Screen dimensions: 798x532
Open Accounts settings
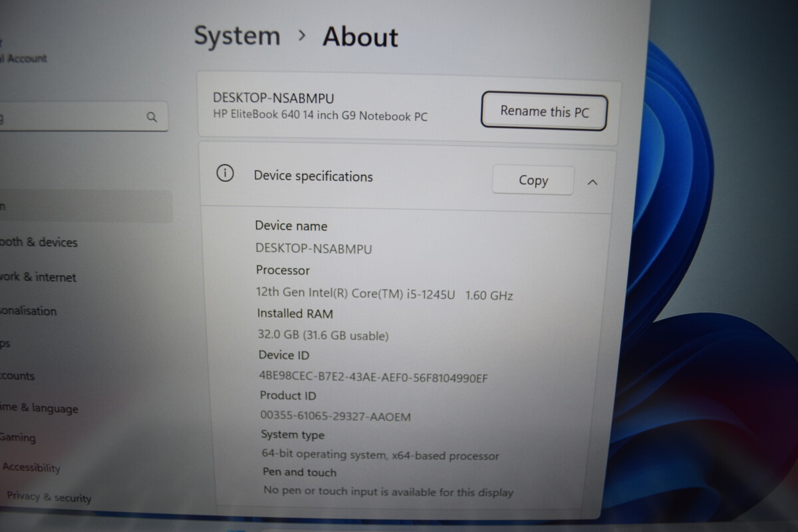17,376
